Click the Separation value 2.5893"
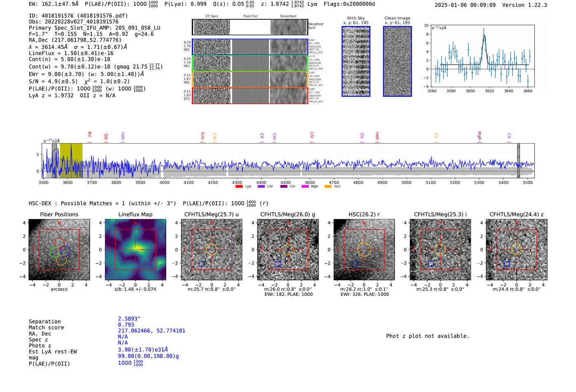The image size is (576, 392). [x=129, y=319]
